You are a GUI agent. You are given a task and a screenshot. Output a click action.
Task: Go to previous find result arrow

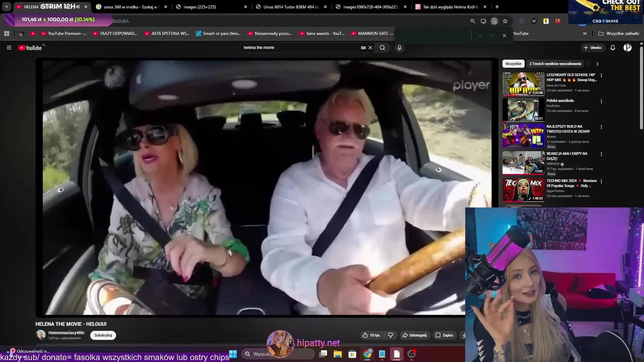coord(480,35)
